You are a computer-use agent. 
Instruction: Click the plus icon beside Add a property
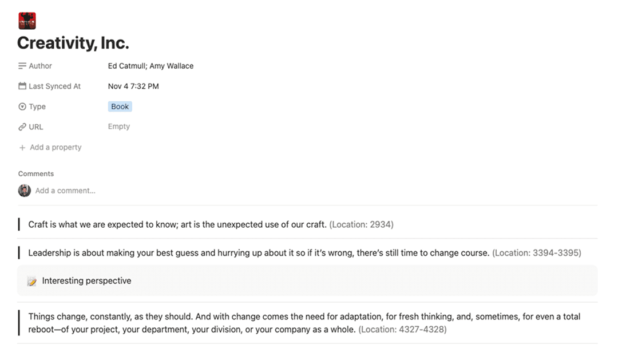pyautogui.click(x=22, y=148)
